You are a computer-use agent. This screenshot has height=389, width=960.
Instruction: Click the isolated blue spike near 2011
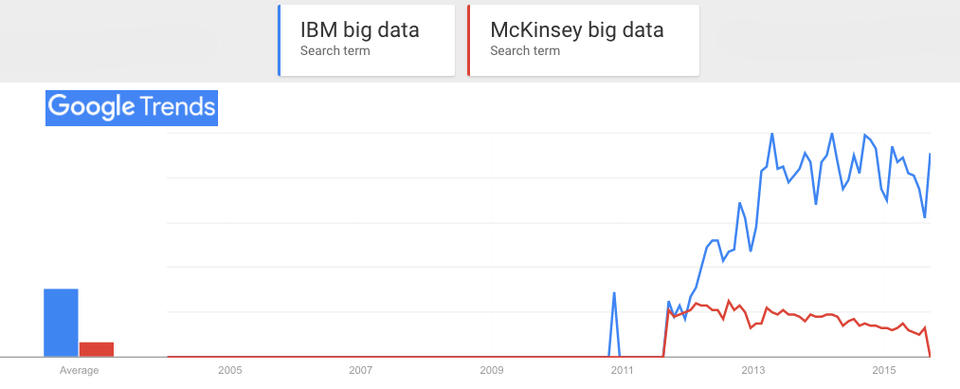[614, 294]
